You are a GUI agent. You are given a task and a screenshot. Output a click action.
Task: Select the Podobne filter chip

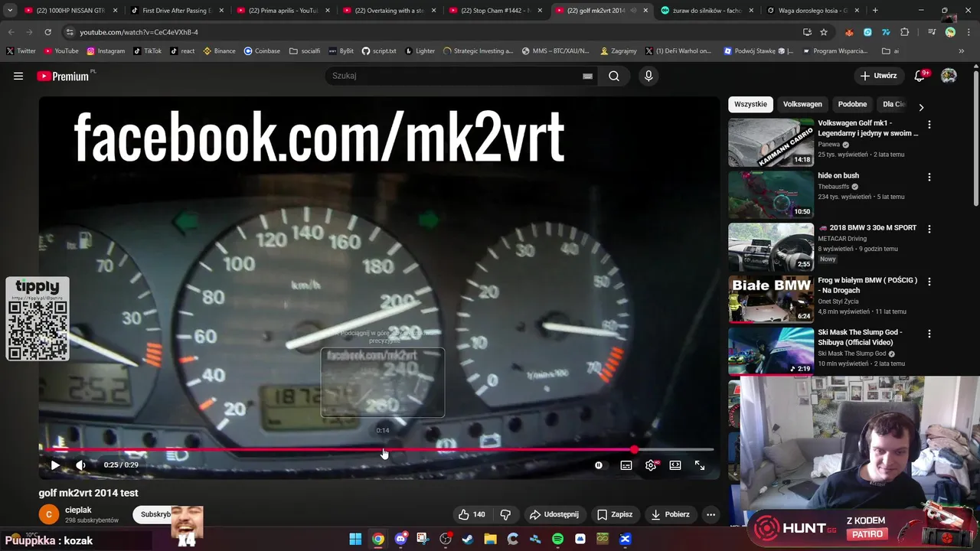point(852,104)
